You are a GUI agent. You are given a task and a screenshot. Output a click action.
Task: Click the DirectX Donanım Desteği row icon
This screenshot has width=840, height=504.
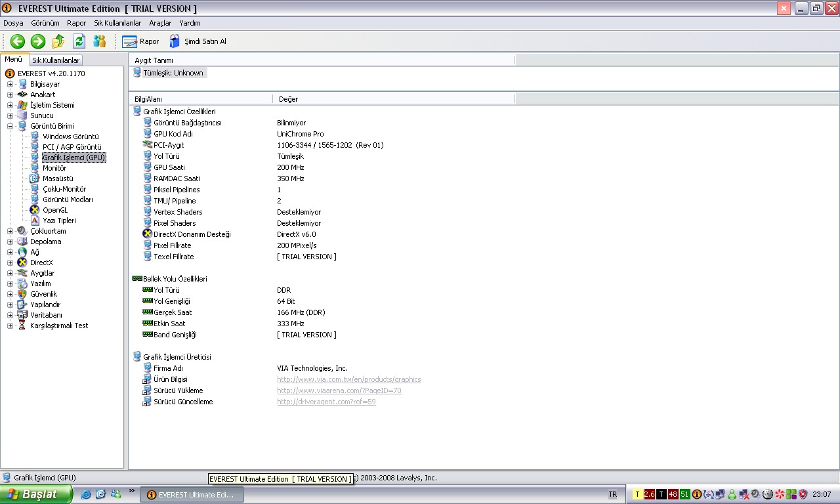(147, 234)
